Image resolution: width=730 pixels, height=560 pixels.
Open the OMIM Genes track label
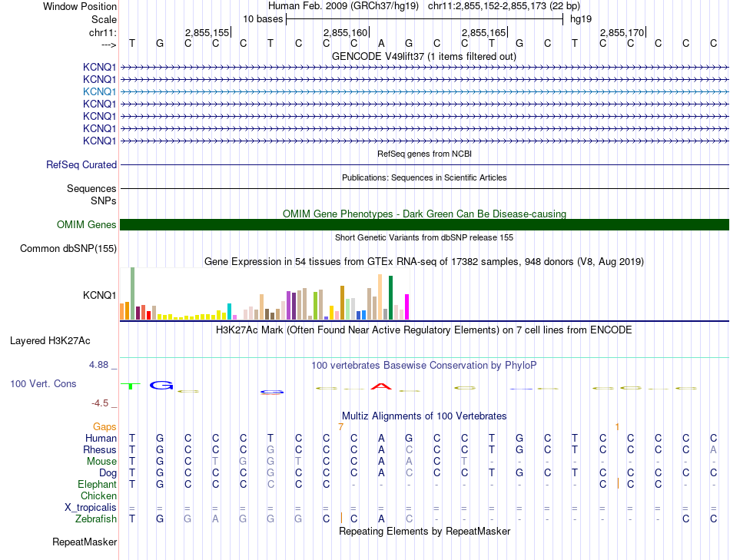pyautogui.click(x=86, y=225)
